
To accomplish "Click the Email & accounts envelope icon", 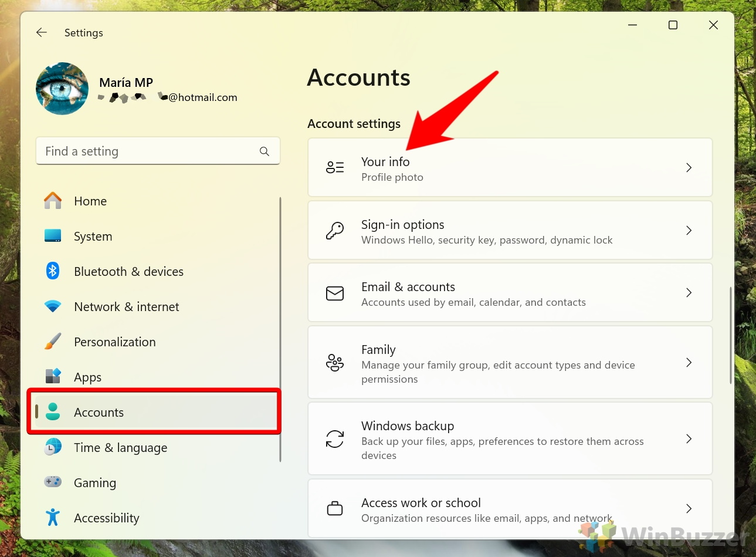I will pyautogui.click(x=335, y=293).
